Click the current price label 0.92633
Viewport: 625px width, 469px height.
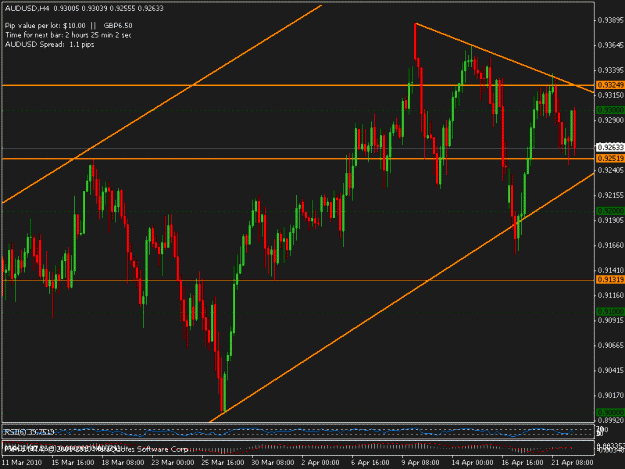(610, 147)
